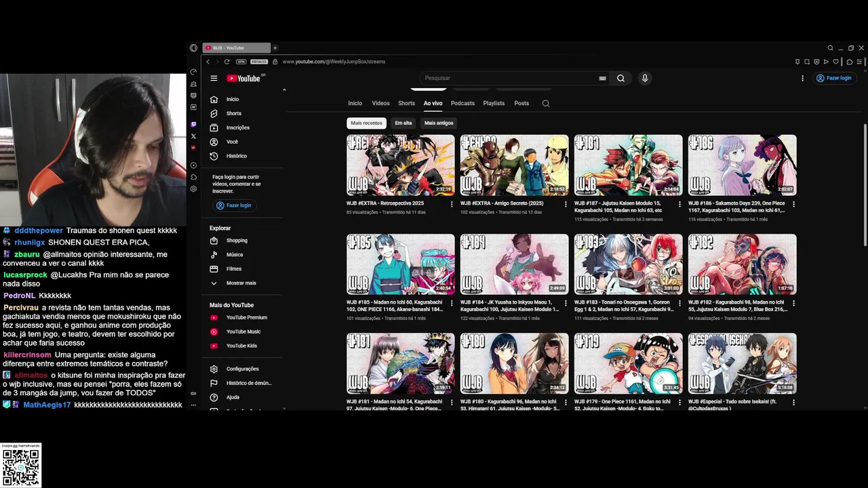Open Twitch in Opera sidebar
Viewport: 868px width, 488px height.
(x=193, y=125)
